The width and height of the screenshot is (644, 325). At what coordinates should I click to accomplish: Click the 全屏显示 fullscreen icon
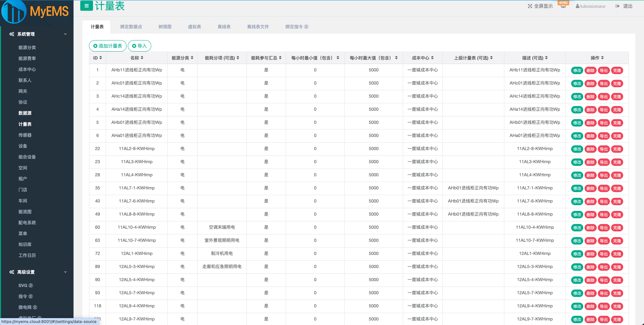tap(530, 6)
